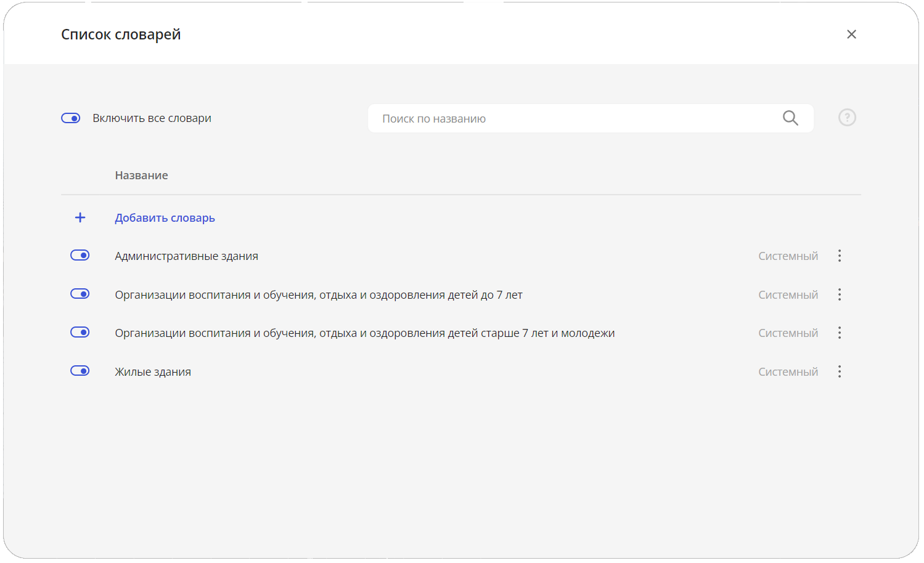Click Системный label in детей до 7 лет row
The width and height of the screenshot is (924, 563).
(788, 295)
